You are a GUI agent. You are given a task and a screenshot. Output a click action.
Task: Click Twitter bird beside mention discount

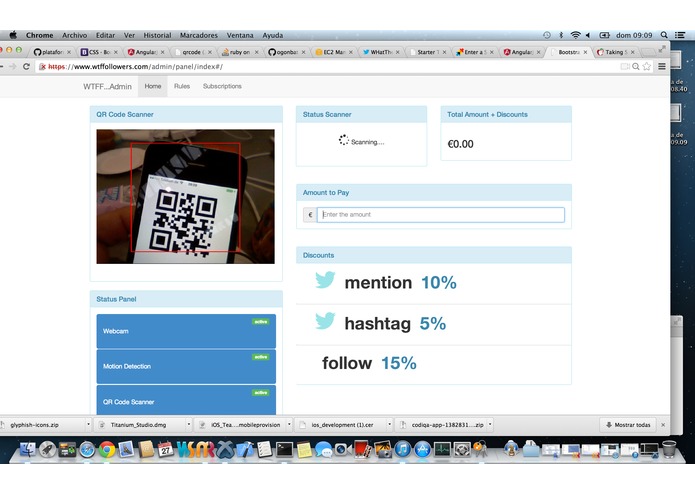[325, 280]
